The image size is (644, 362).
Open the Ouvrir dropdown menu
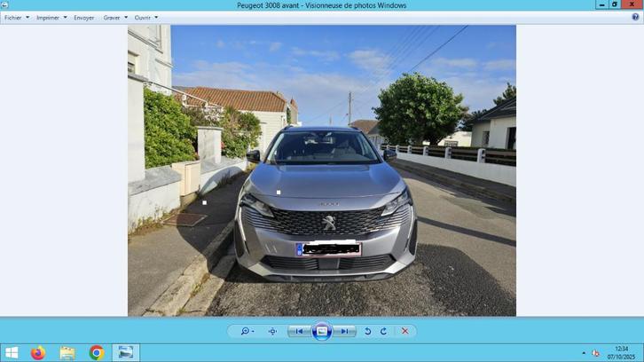click(145, 18)
